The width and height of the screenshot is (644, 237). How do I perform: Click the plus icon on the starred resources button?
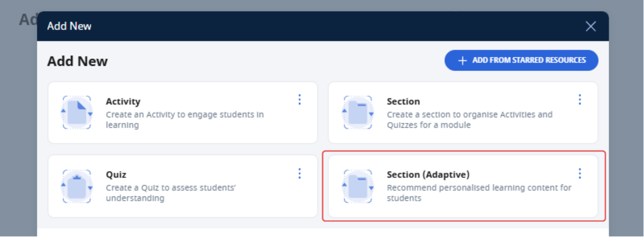[462, 61]
